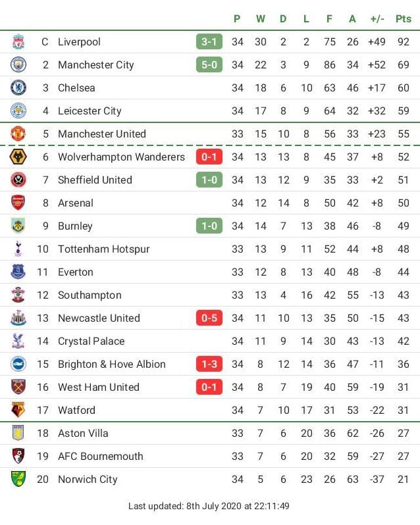Click the Norwich City crest
The image size is (420, 525).
pyautogui.click(x=18, y=479)
